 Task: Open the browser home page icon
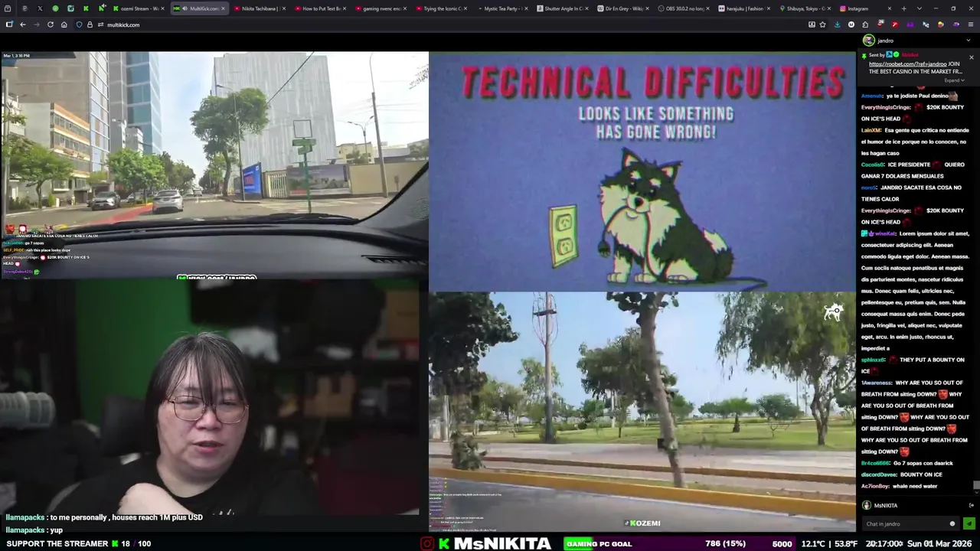pyautogui.click(x=64, y=24)
